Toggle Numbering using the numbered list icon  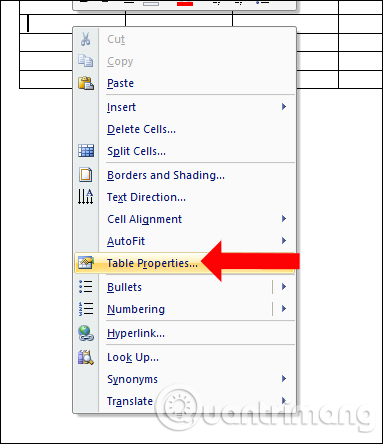86,309
